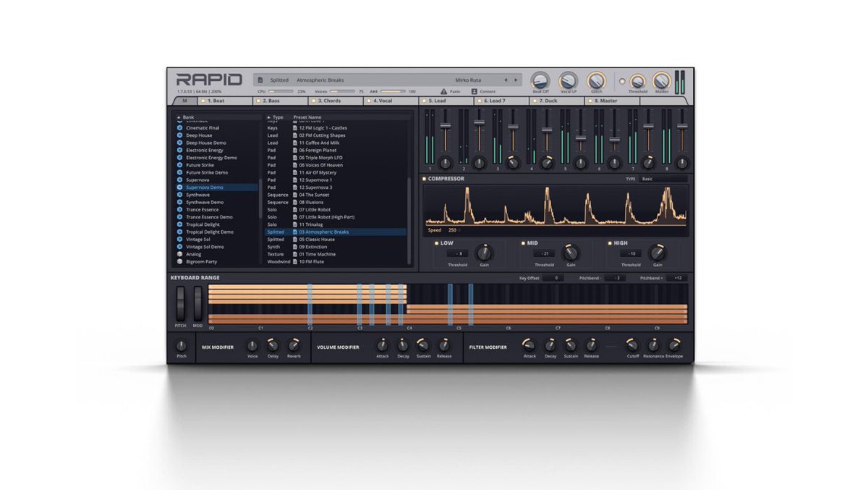Select the Bigroom Party bank
The height and width of the screenshot is (490, 868).
pos(217,261)
